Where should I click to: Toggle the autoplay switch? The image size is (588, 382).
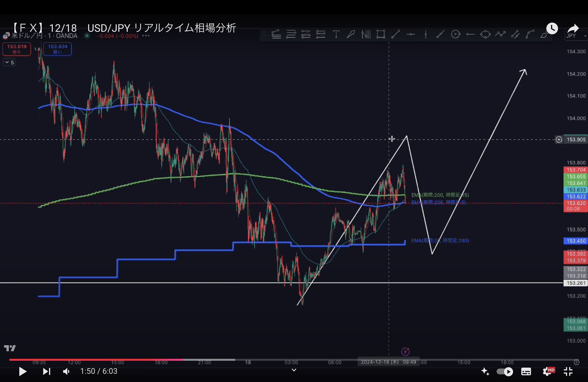(x=505, y=372)
